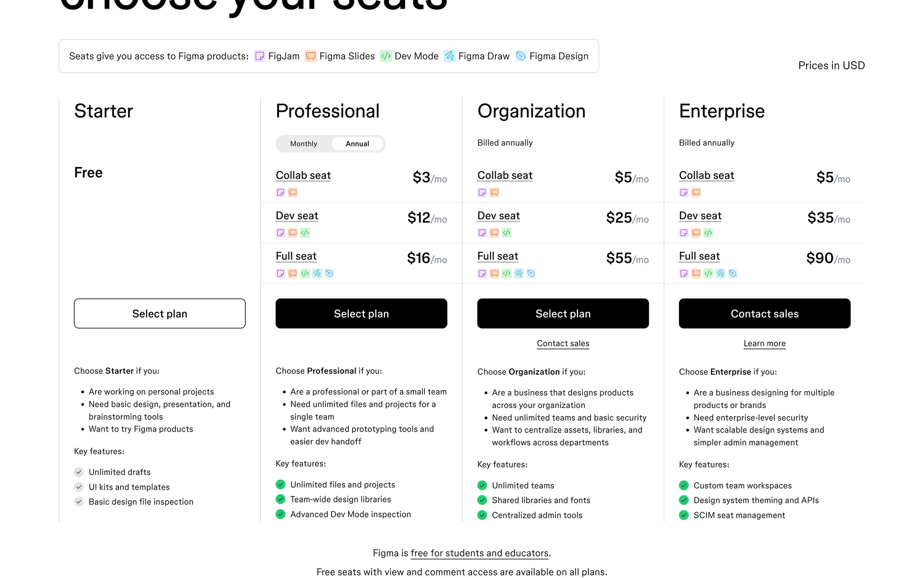The width and height of the screenshot is (924, 578).
Task: Click the Organization Dev seat label
Action: (x=499, y=216)
